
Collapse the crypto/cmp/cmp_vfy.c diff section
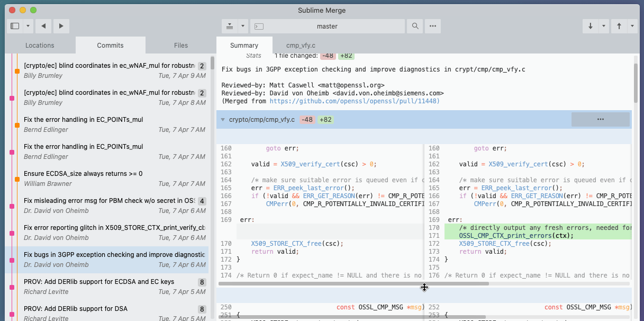pos(223,119)
